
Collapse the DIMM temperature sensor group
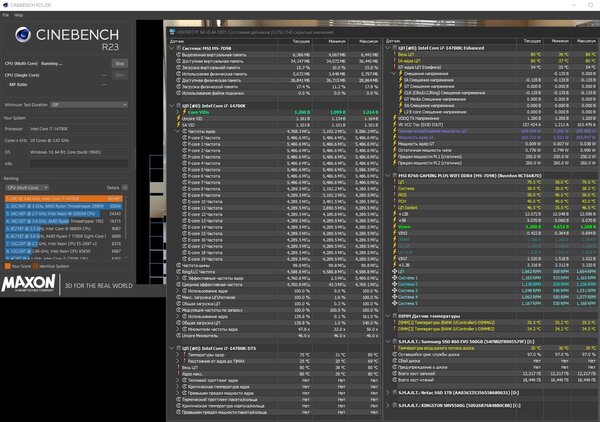click(x=388, y=316)
